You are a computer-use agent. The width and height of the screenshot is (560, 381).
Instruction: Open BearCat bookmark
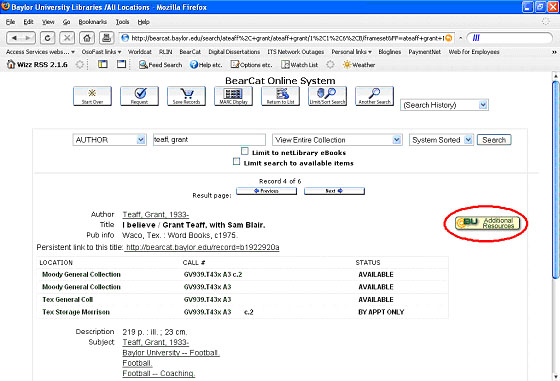tap(190, 52)
